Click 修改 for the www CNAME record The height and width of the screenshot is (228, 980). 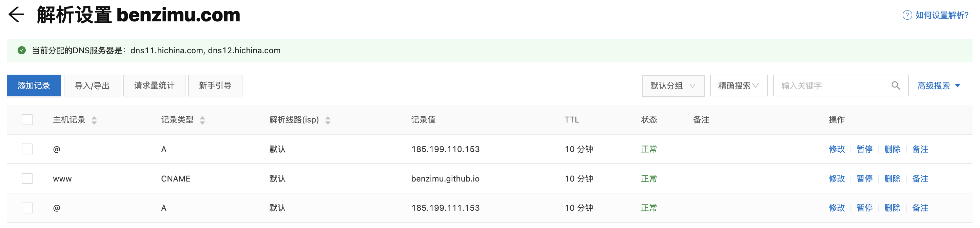[837, 178]
